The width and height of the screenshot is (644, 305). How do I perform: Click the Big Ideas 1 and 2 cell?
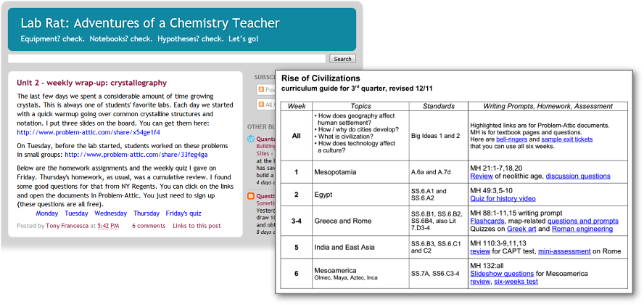[439, 136]
